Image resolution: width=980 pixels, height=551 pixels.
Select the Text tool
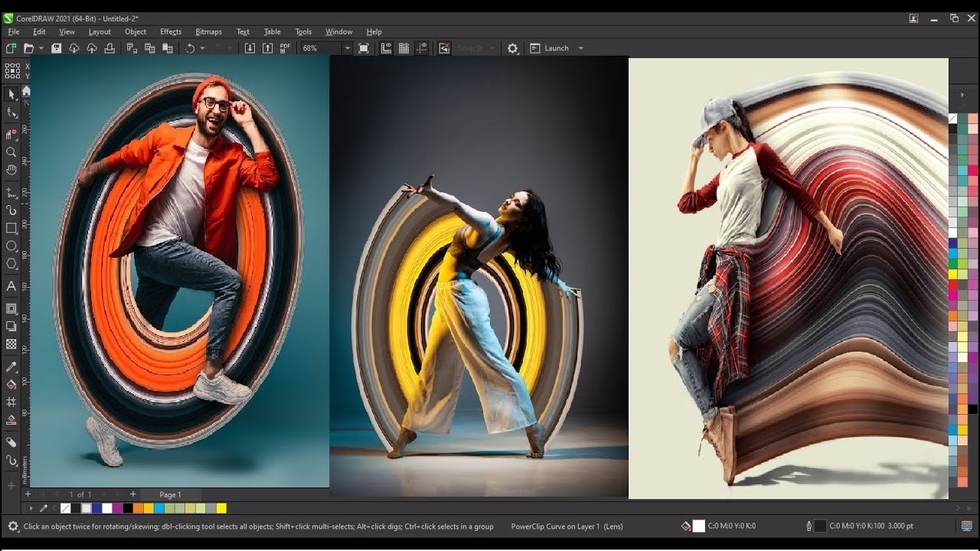[11, 286]
